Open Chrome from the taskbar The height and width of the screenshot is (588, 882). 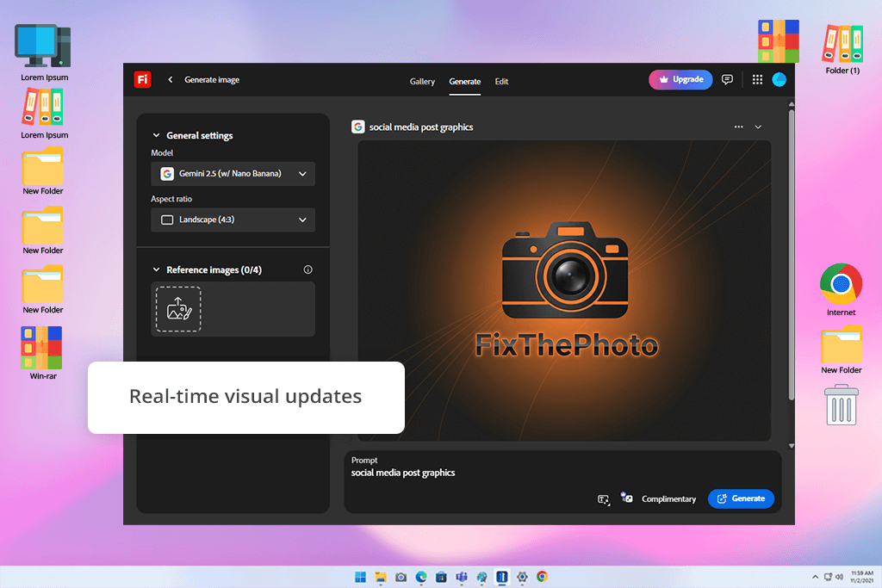point(543,577)
